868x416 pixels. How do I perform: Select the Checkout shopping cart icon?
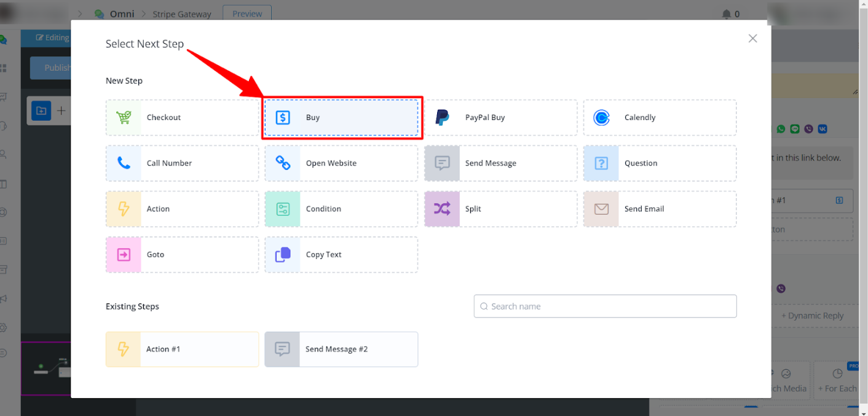[x=124, y=118]
